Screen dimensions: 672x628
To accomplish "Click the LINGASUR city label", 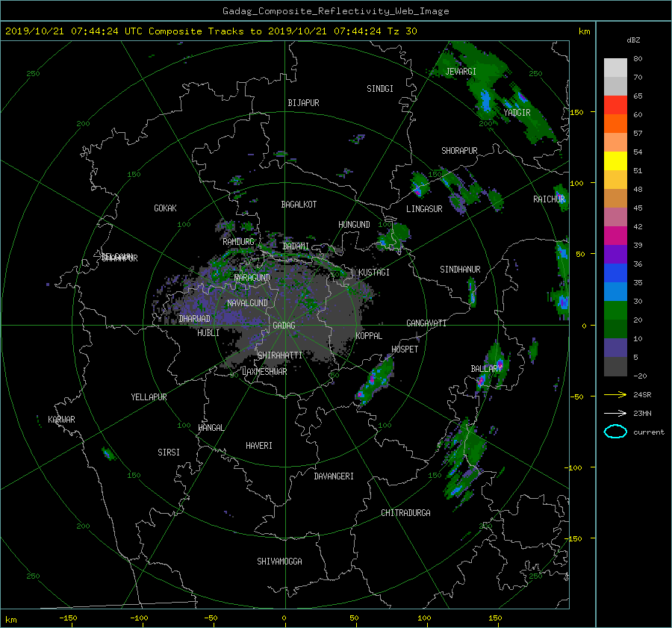I will pos(424,209).
